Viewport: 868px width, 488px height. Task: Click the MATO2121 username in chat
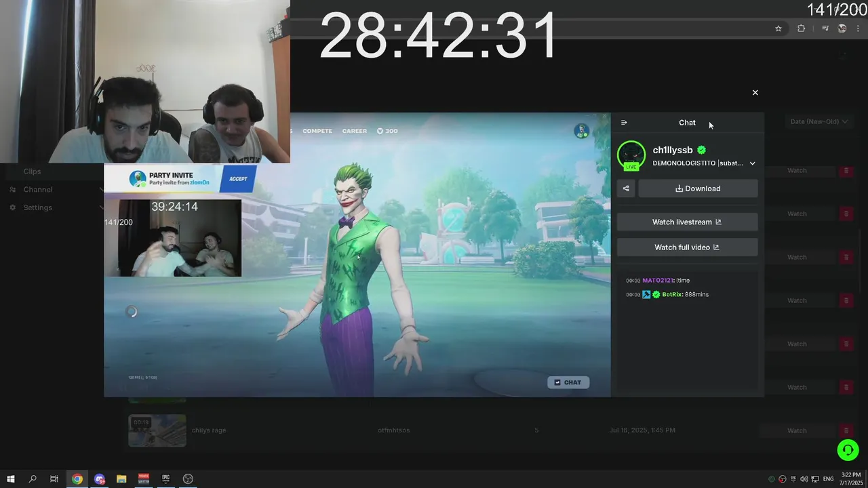658,280
